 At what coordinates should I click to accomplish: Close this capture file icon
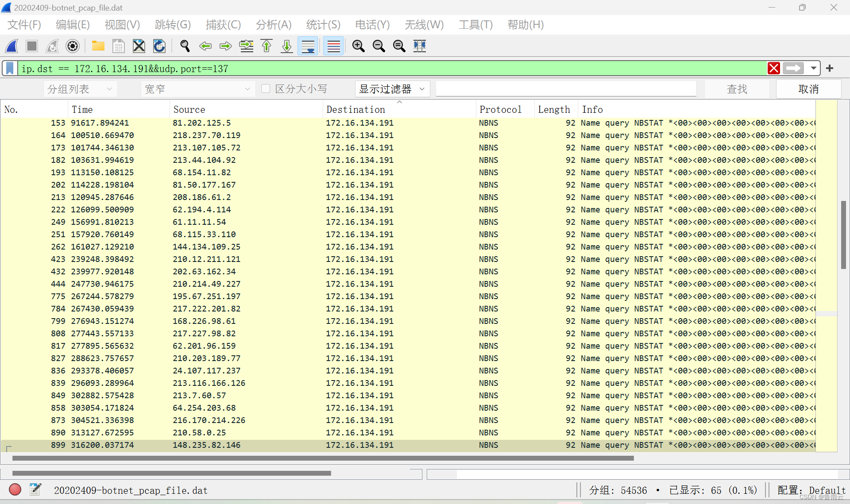pos(139,46)
